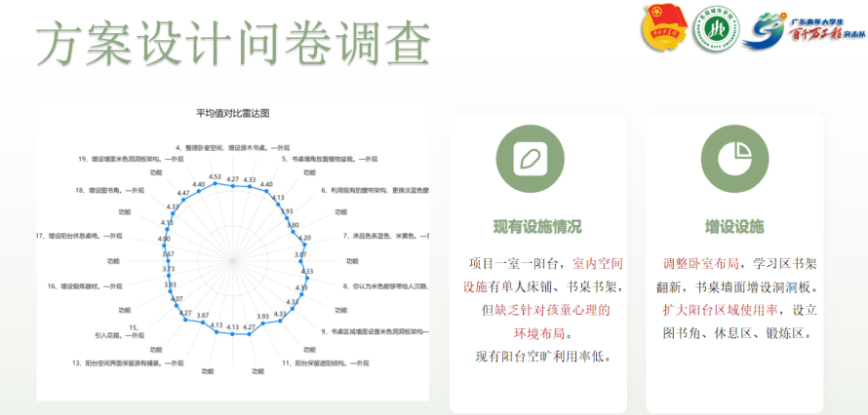This screenshot has width=868, height=415.
Task: Click the pie chart icon above 增设设施
Action: [734, 159]
